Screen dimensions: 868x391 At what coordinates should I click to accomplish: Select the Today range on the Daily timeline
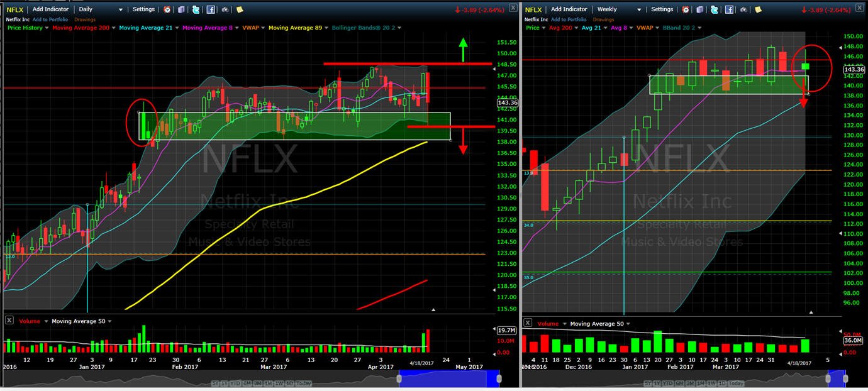[303, 383]
